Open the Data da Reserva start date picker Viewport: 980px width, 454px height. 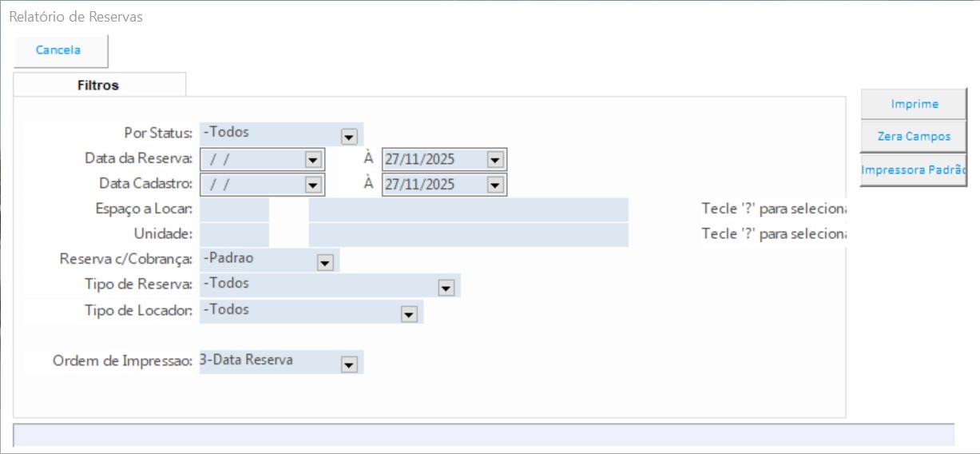(x=312, y=160)
